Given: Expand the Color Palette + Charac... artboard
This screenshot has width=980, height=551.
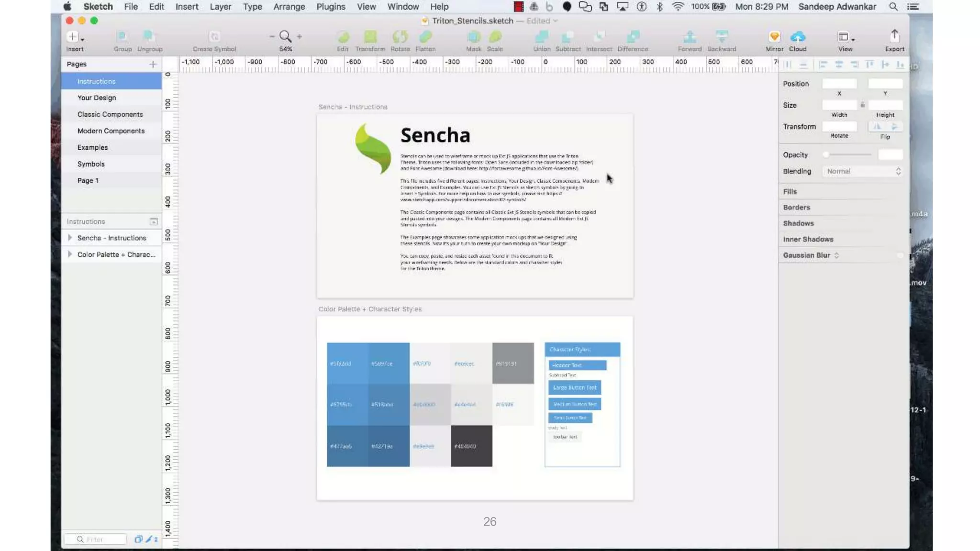Looking at the screenshot, I should pos(70,254).
